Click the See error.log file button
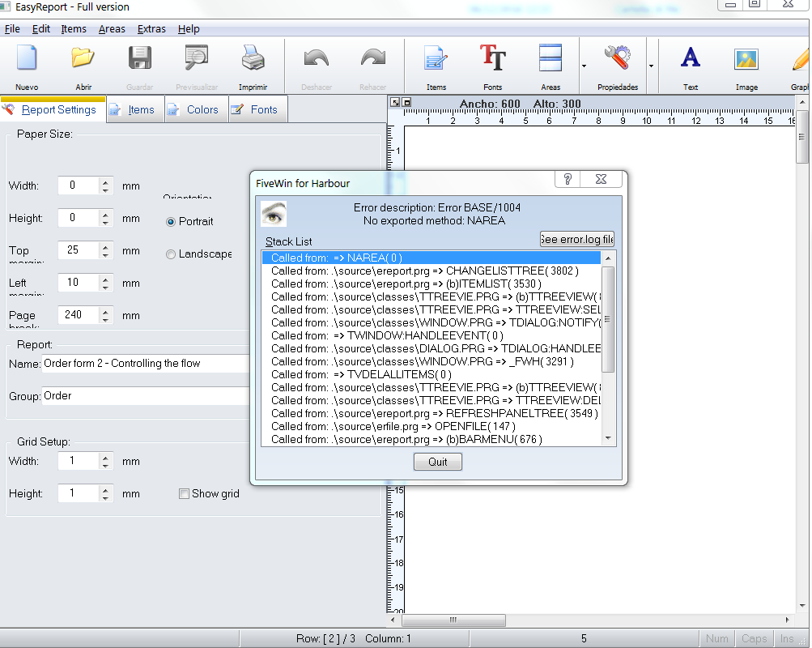 coord(577,239)
